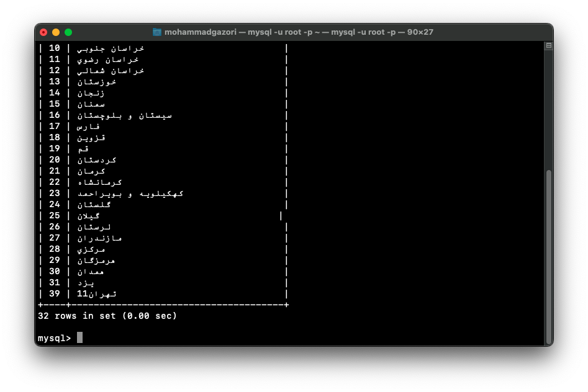
Task: Select the row id 19
Action: (55, 149)
